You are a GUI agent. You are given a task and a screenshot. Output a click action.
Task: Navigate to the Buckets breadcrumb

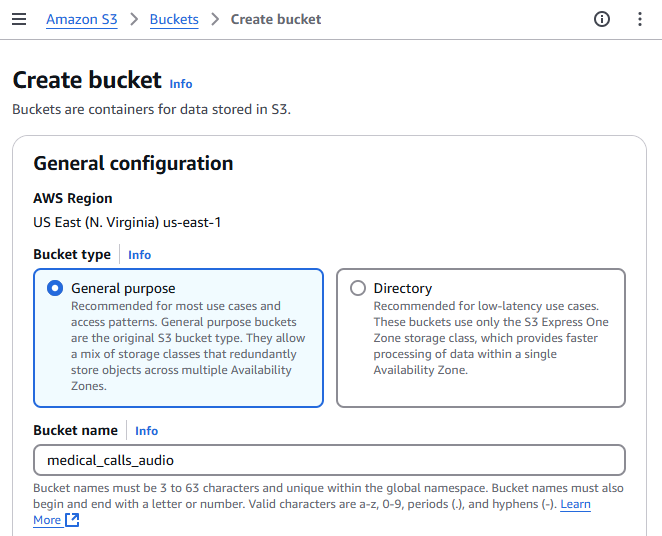point(174,19)
